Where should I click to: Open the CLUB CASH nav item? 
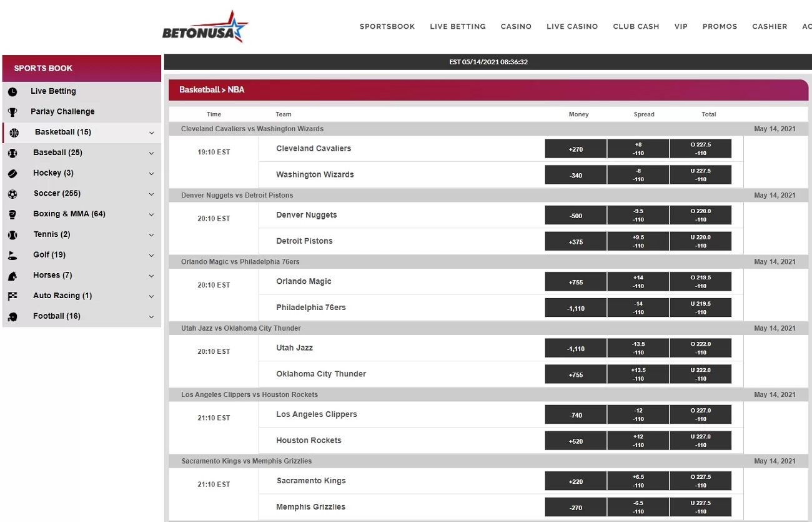[x=636, y=26]
